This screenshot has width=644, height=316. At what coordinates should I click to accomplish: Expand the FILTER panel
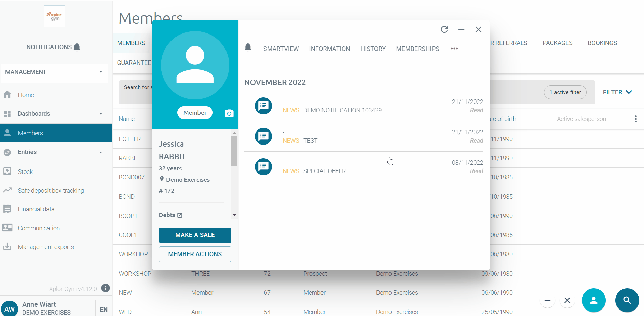[x=617, y=92]
